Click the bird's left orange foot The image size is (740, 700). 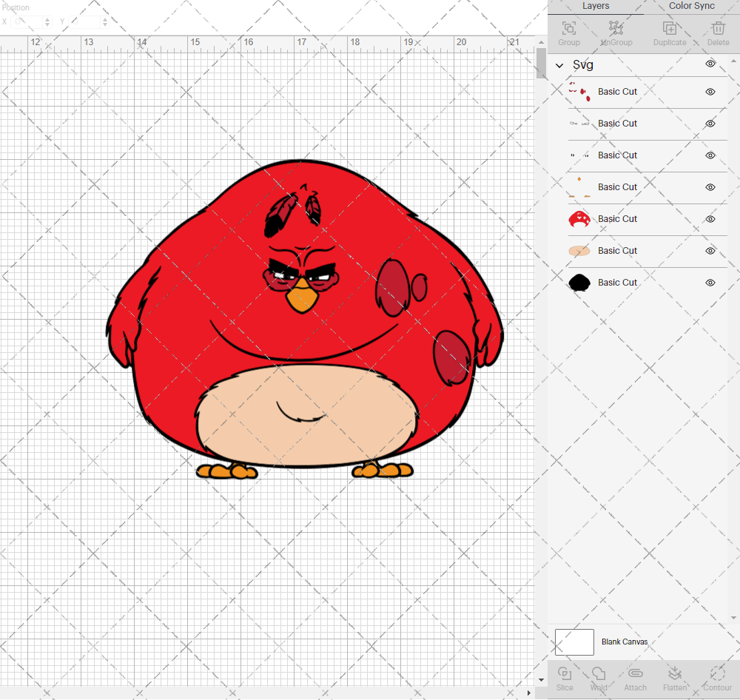coord(227,471)
